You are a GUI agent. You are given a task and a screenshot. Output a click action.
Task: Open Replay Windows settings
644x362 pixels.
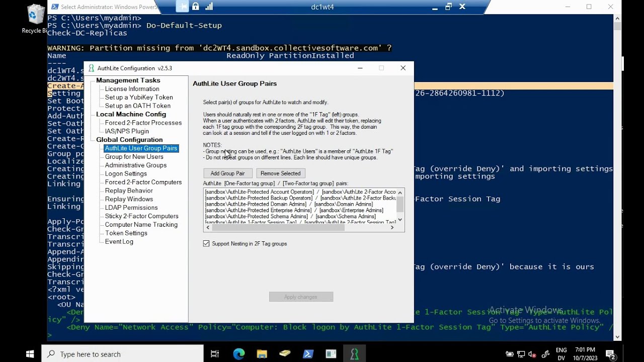[x=129, y=200]
